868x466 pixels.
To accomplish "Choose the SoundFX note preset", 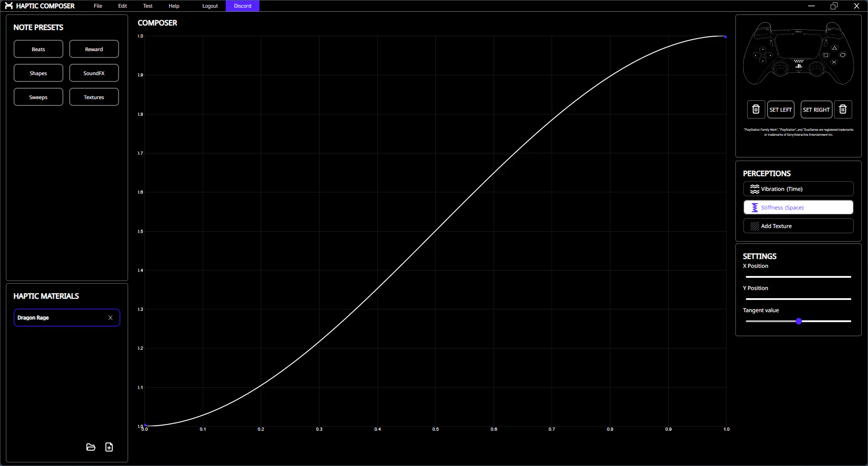I will point(94,73).
